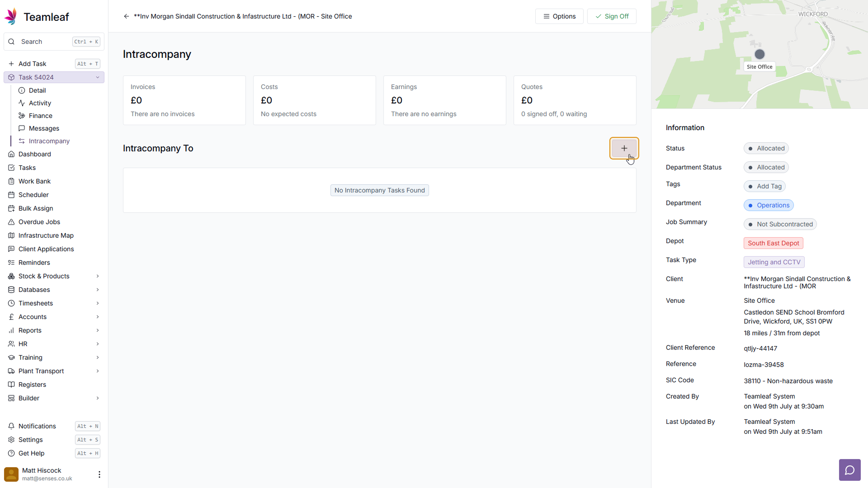
Task: Expand the Plant Transport menu
Action: 97,371
